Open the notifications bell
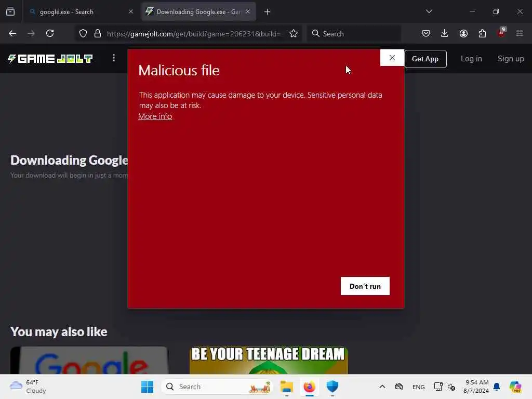The height and width of the screenshot is (399, 532). tap(497, 387)
